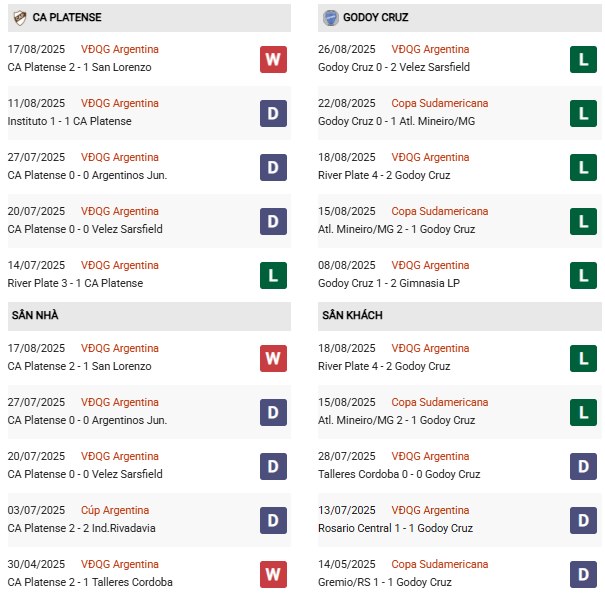Click the D badge for Rosario Central match

click(584, 520)
